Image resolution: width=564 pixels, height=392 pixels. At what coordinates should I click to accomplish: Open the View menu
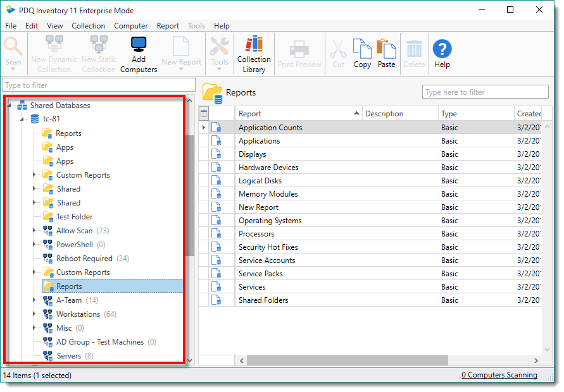point(54,26)
